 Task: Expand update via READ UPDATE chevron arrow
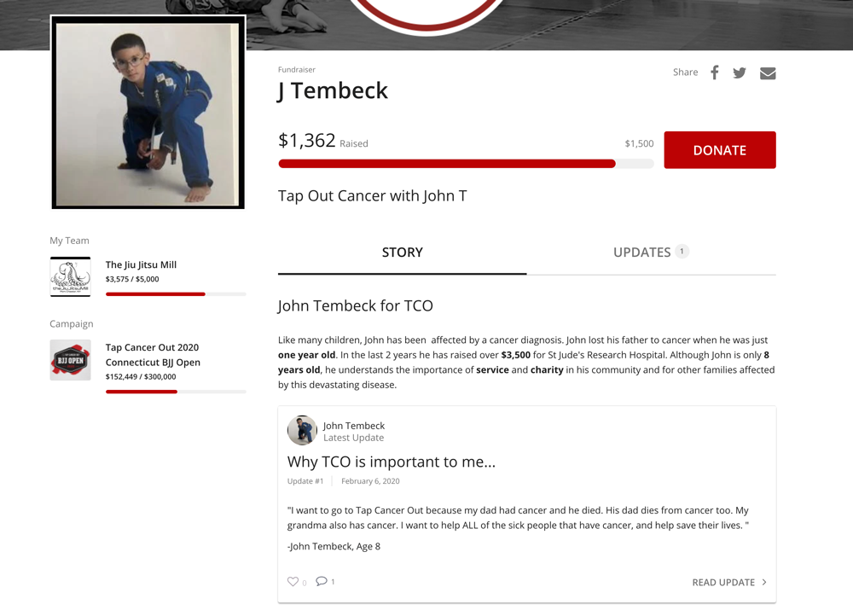[x=764, y=582]
